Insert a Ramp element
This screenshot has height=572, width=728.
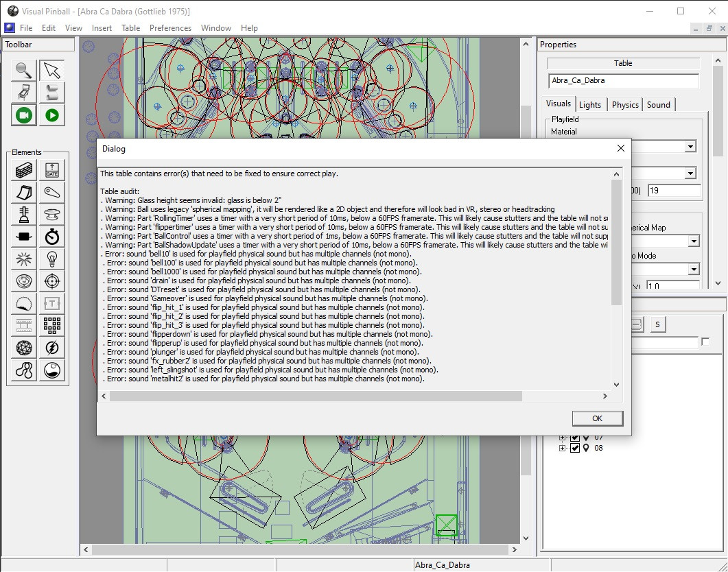point(24,193)
